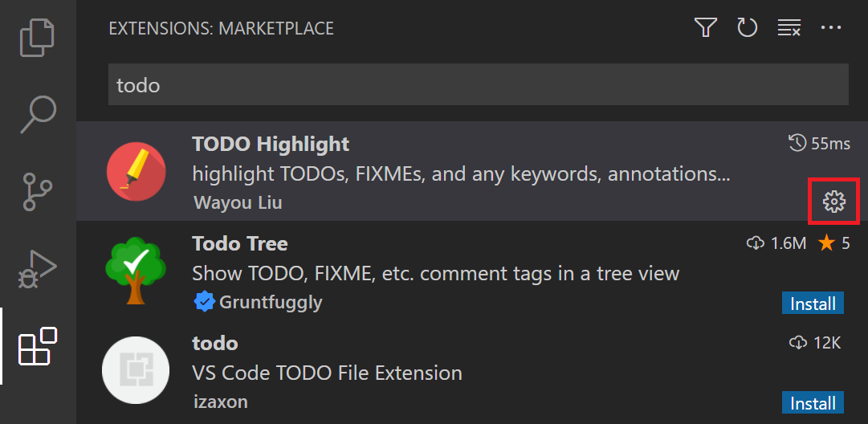868x424 pixels.
Task: Click the extensions search field containing "todo"
Action: [478, 84]
